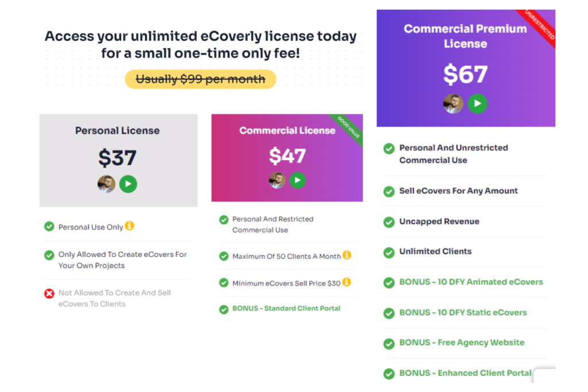588x392 pixels.
Task: Click the checkmark next to Unlimited Clients
Action: click(x=388, y=251)
